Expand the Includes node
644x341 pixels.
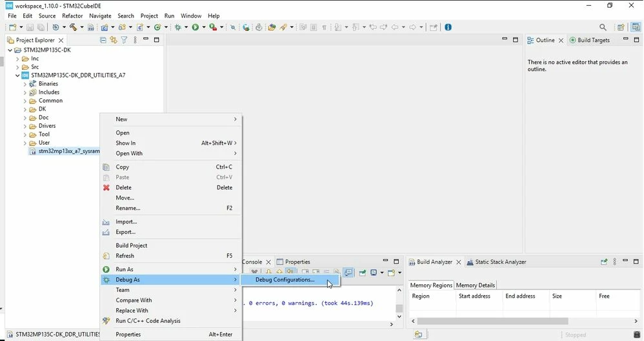[25, 92]
